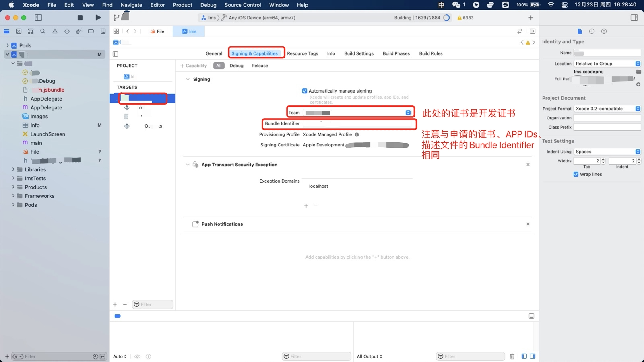The height and width of the screenshot is (362, 644).
Task: Select the File inspector icon
Action: (580, 31)
